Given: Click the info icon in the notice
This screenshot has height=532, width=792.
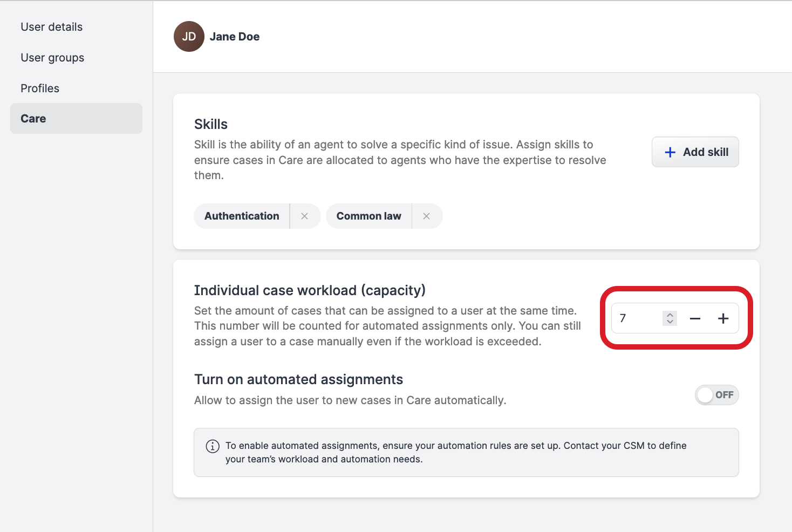Looking at the screenshot, I should [213, 446].
